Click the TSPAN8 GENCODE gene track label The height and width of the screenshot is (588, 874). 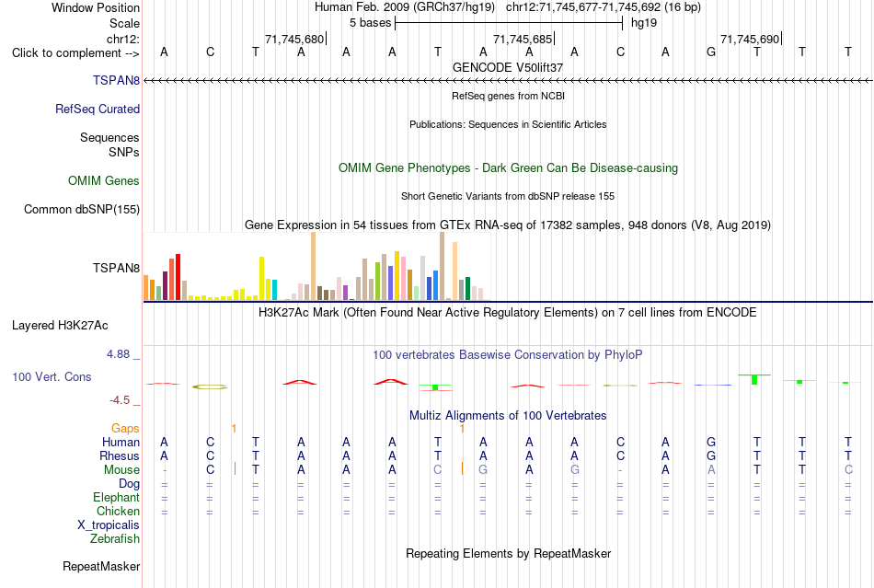(x=116, y=80)
